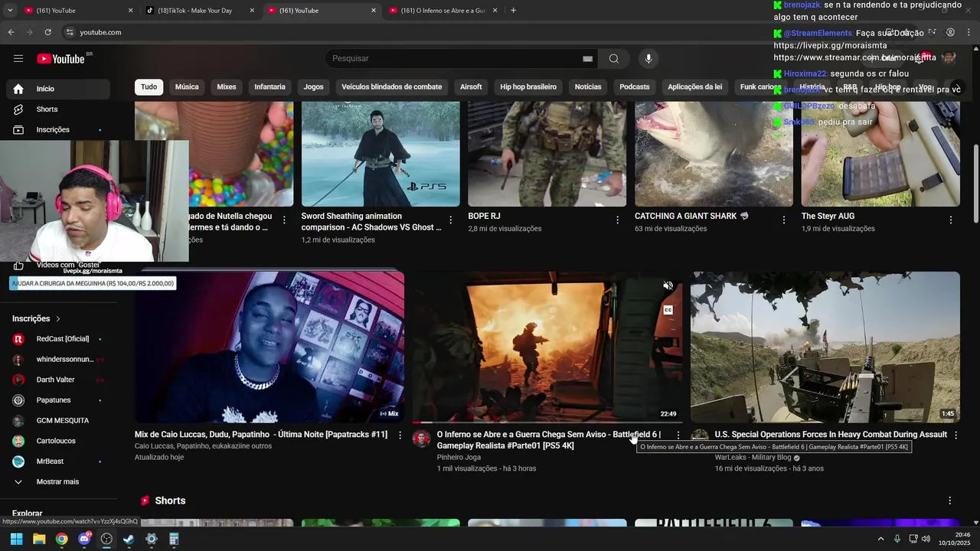Open the MrBeast channel
The width and height of the screenshot is (980, 551).
coord(58,461)
